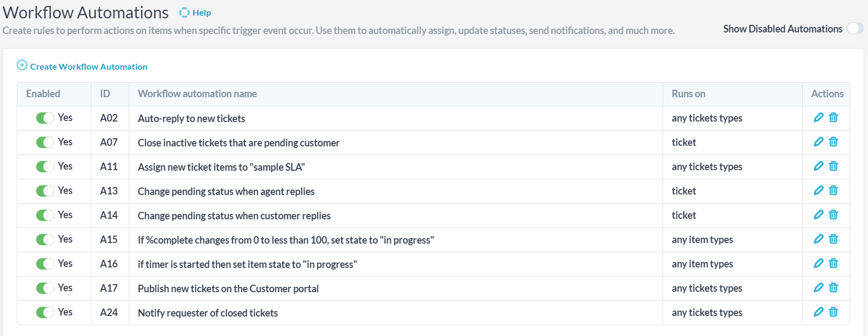Edit the A15 %complete automation
868x336 pixels.
click(x=819, y=239)
